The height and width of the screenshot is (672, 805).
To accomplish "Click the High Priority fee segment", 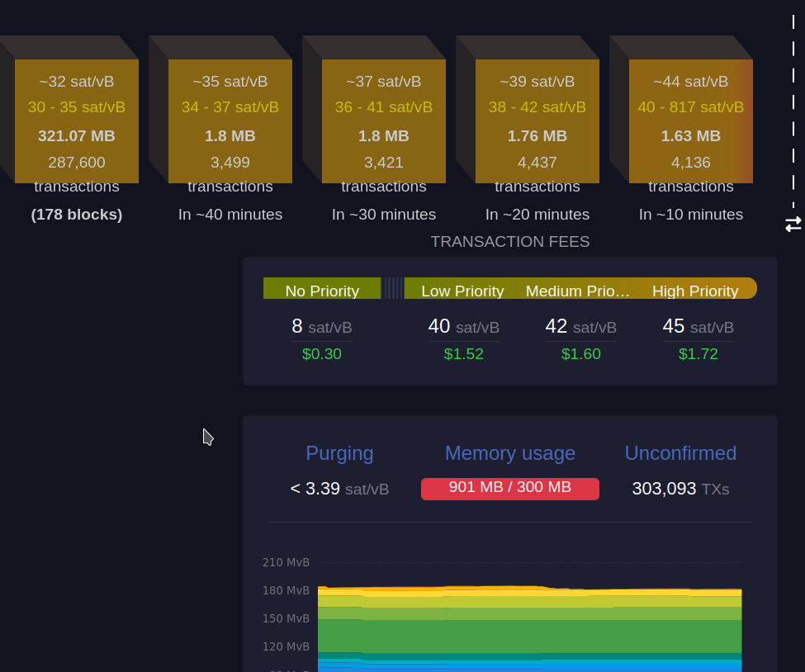I will point(695,291).
